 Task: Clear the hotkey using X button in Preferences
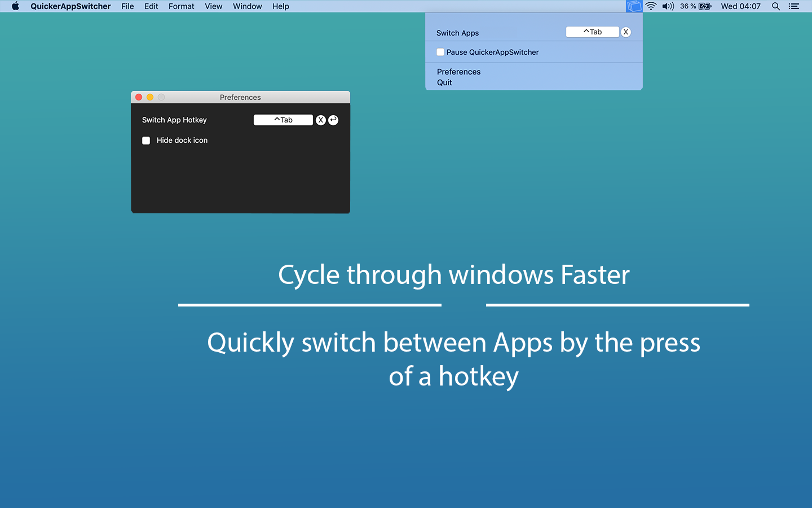321,120
